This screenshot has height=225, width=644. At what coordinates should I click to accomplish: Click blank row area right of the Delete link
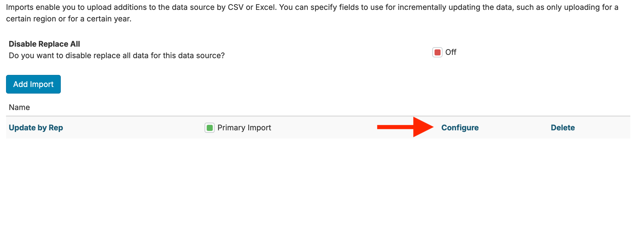(602, 128)
